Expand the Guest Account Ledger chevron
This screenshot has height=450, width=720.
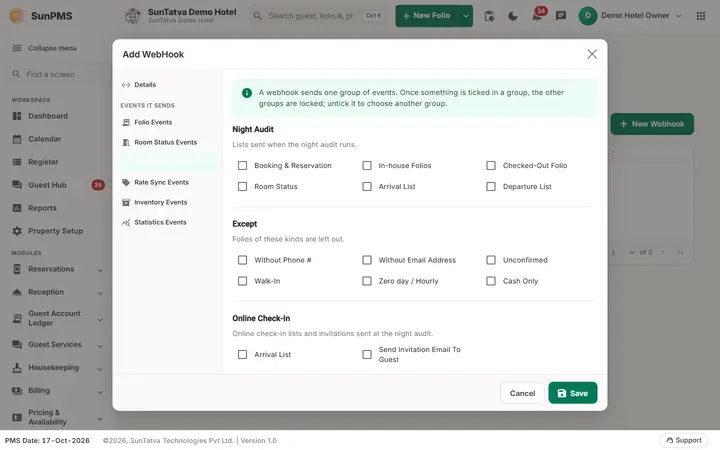coord(100,320)
